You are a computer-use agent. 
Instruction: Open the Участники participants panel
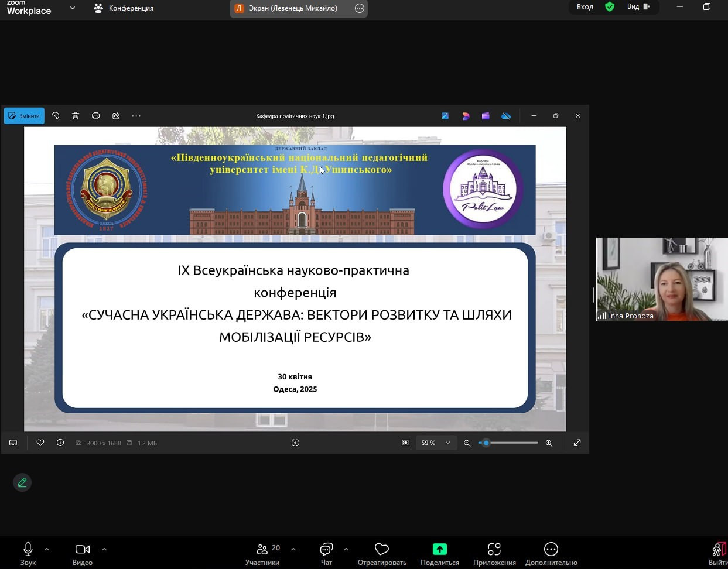pos(262,549)
